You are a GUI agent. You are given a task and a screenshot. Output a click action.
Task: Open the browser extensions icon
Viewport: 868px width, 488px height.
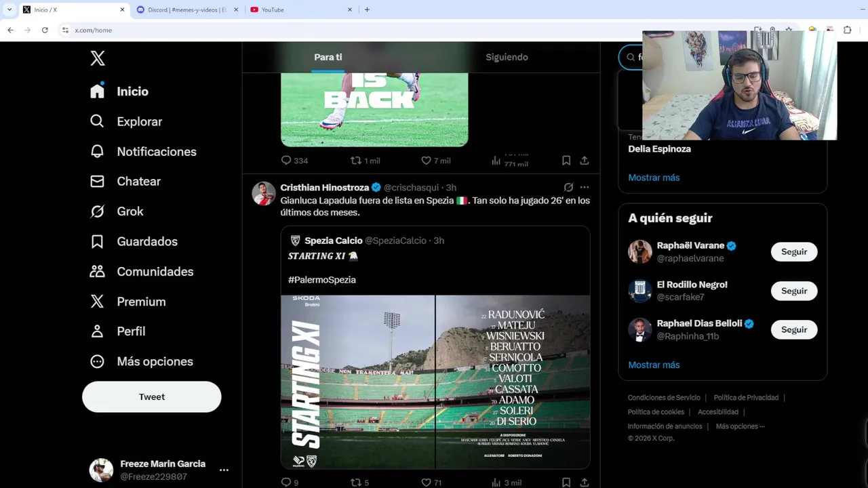(847, 30)
